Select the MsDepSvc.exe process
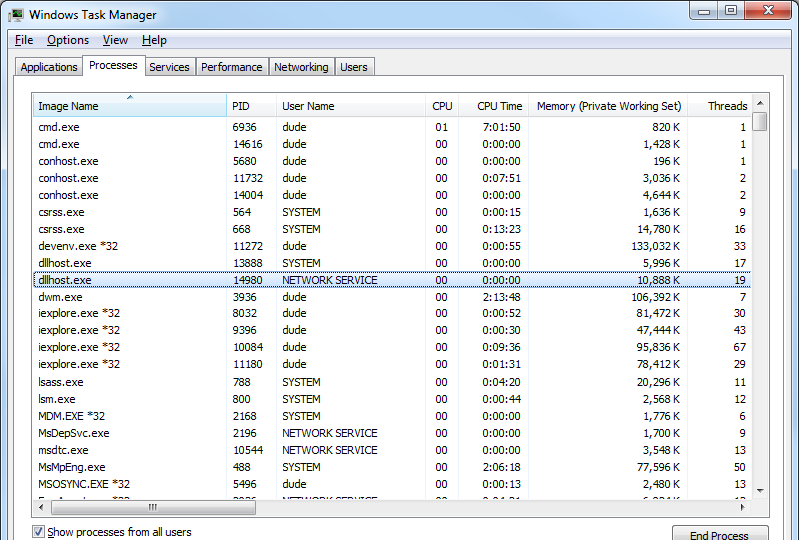 392,433
